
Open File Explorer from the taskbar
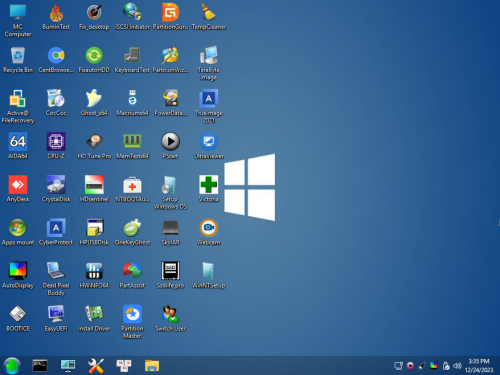click(x=152, y=366)
